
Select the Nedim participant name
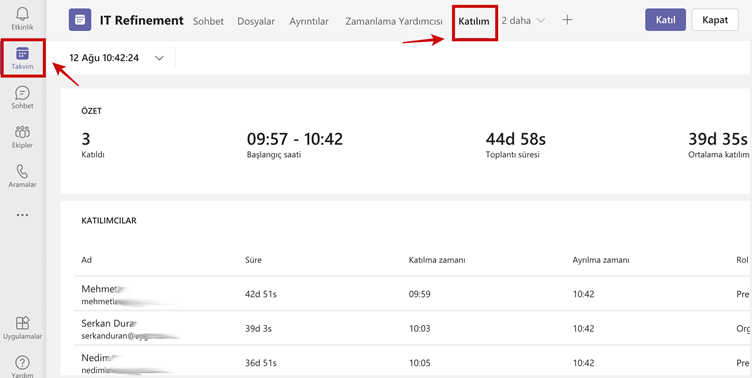pos(97,358)
